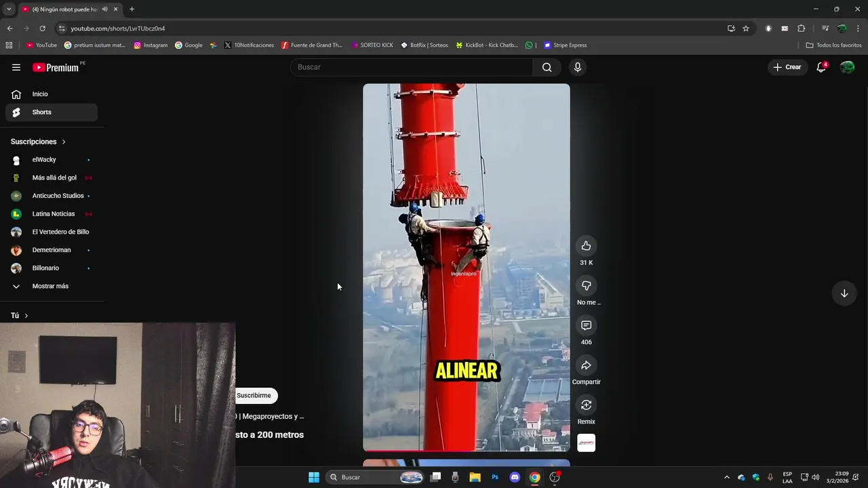Viewport: 868px width, 488px height.
Task: Expand the Suscripciones section
Action: pyautogui.click(x=38, y=142)
